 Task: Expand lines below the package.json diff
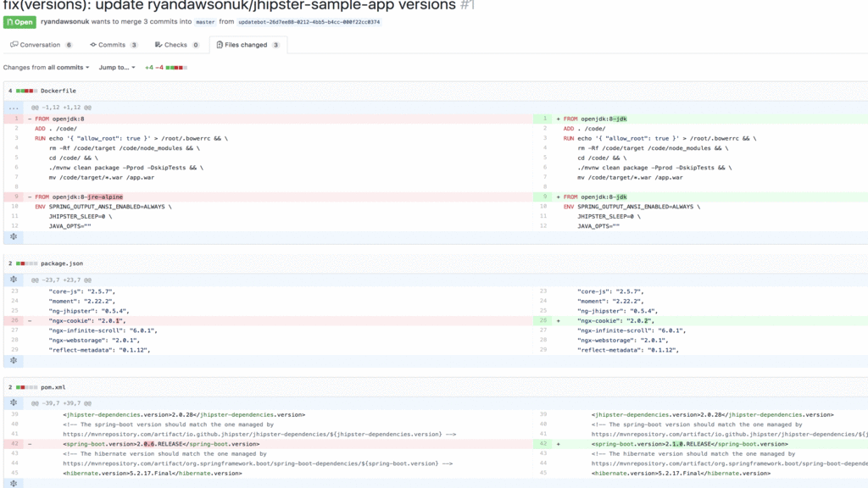click(x=14, y=360)
